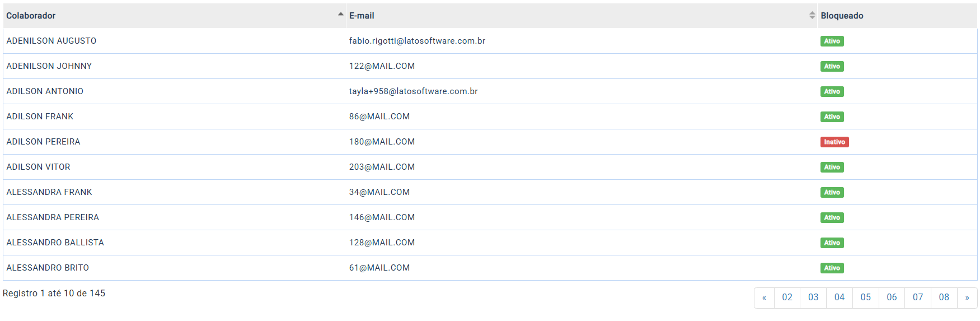The width and height of the screenshot is (980, 321).
Task: Sort by Colaborador column arrow
Action: click(x=340, y=15)
